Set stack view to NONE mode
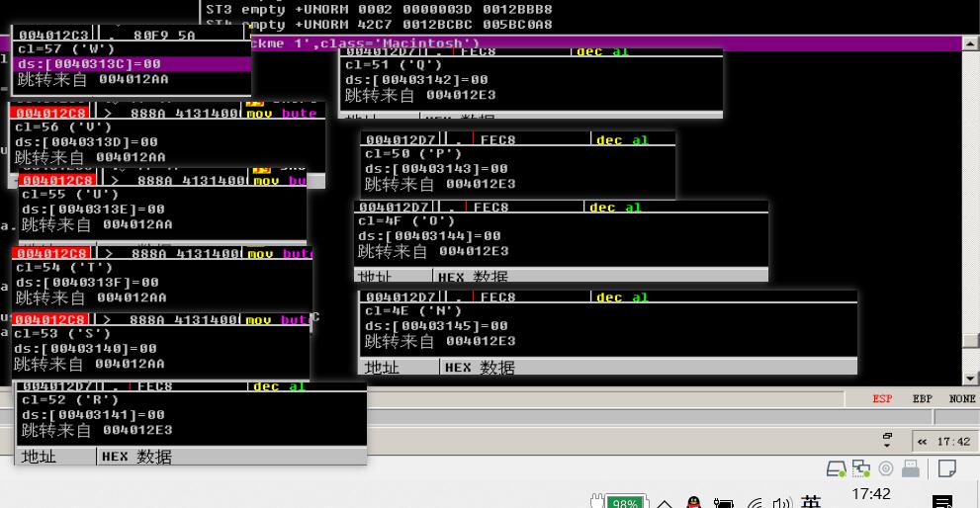 click(x=961, y=398)
